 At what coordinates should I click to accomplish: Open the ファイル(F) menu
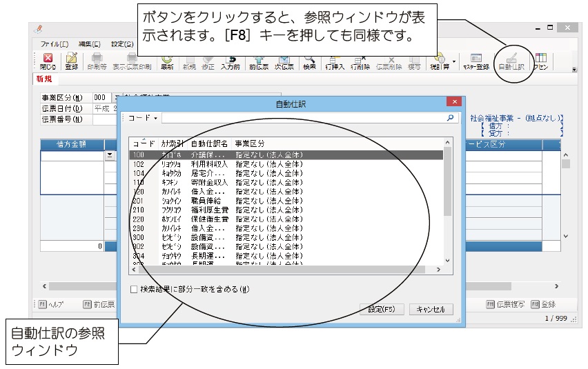tap(55, 43)
